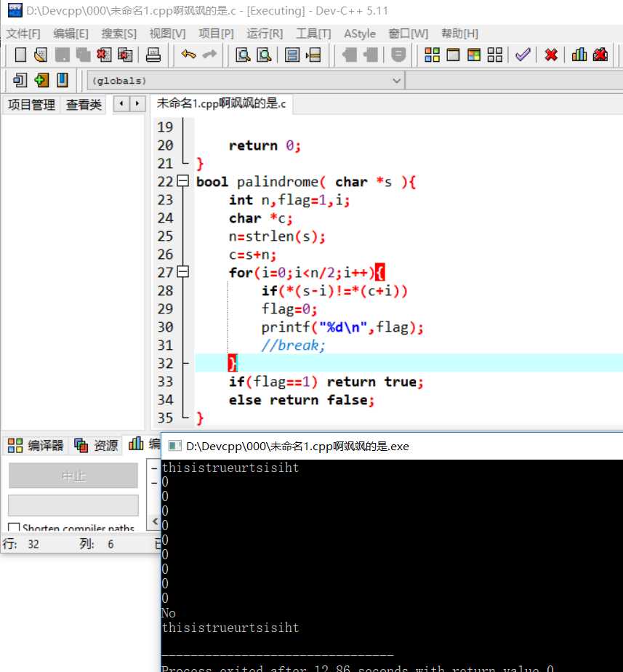623x672 pixels.
Task: Click the Go to line icon
Action: [x=313, y=55]
